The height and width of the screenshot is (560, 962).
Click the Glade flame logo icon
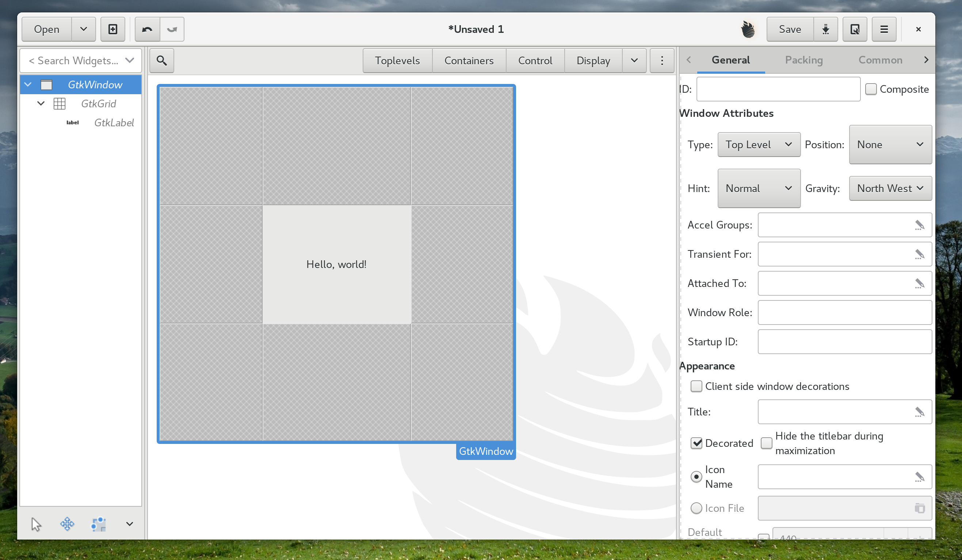pyautogui.click(x=748, y=29)
